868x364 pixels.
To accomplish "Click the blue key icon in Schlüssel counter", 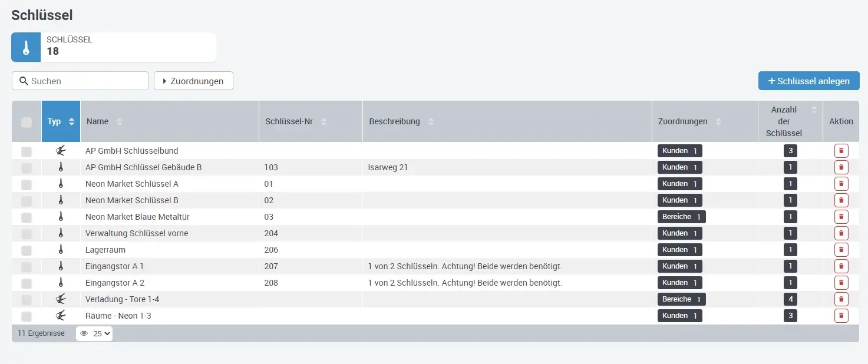I will pos(26,48).
